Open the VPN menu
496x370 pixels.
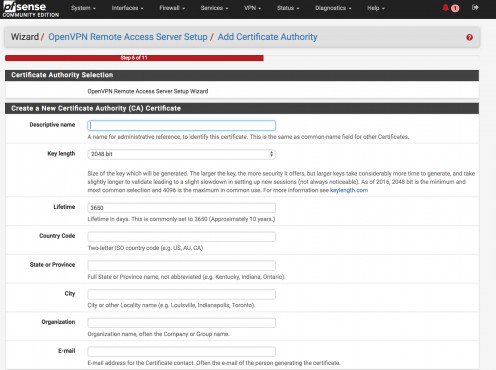[x=252, y=8]
